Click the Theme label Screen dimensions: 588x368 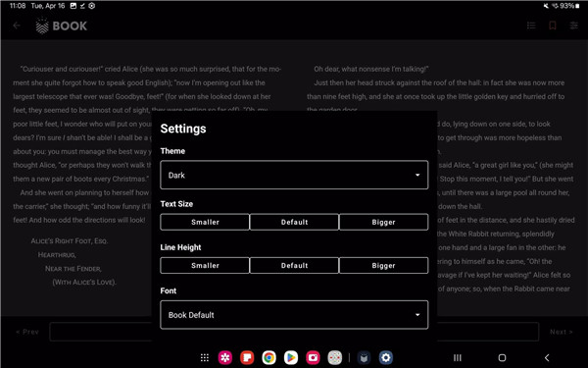[x=172, y=151]
